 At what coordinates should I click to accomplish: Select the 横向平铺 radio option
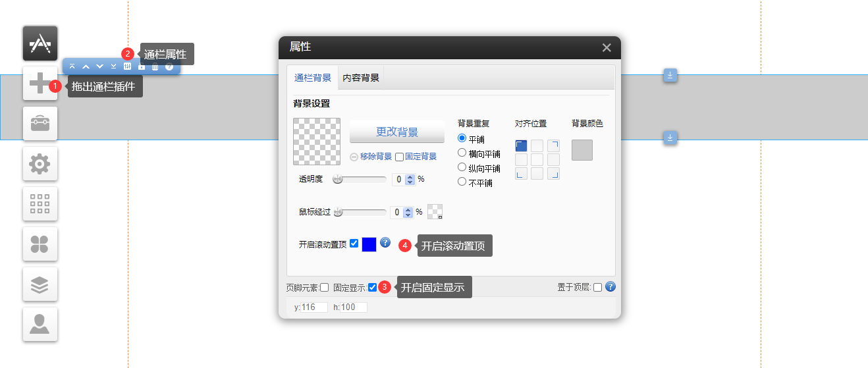point(462,153)
